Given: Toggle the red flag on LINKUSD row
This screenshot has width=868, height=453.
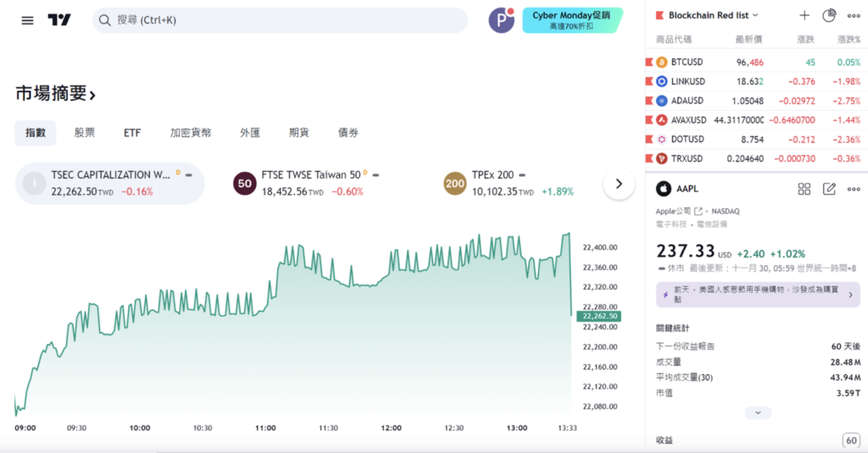Looking at the screenshot, I should coord(649,81).
